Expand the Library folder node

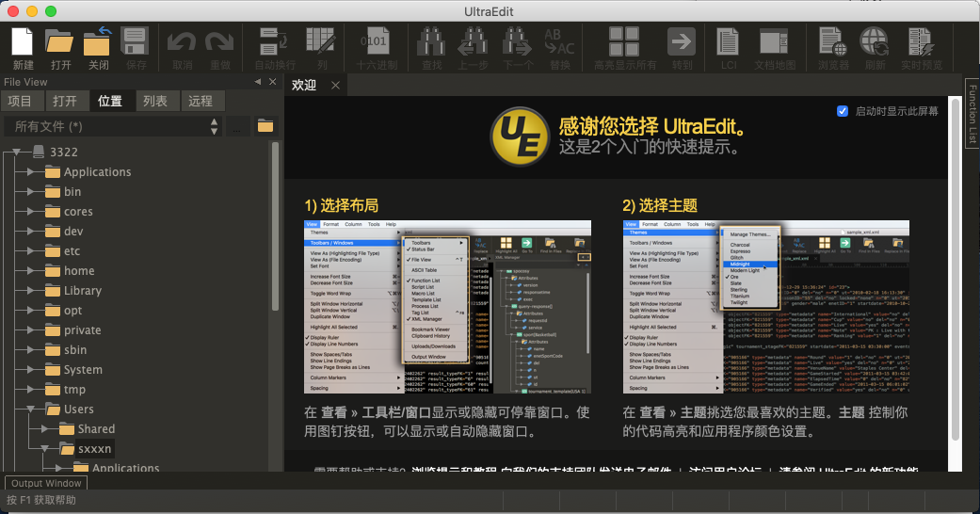point(31,291)
